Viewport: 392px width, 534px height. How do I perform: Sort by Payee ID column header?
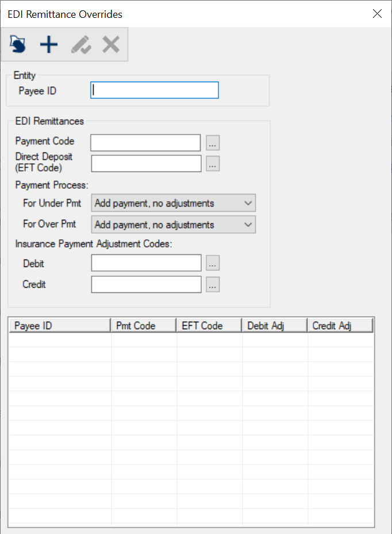coord(60,326)
